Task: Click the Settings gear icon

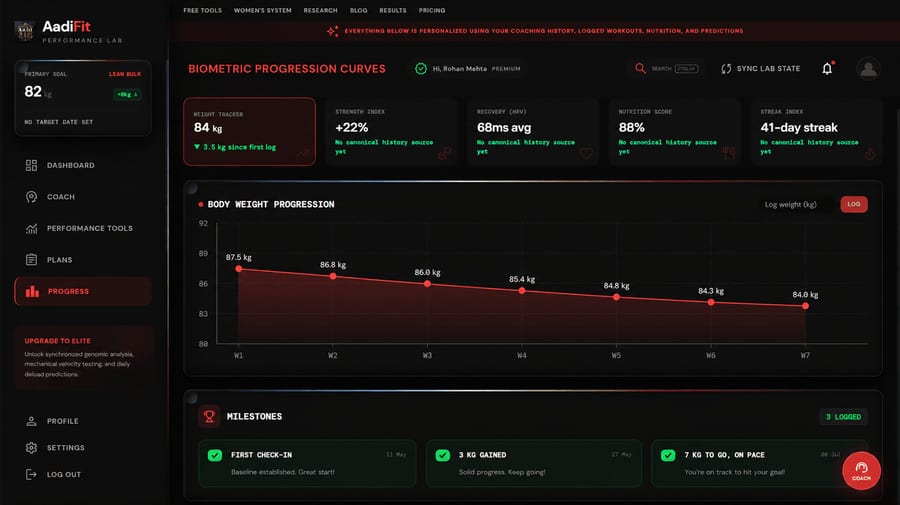Action: coord(32,448)
